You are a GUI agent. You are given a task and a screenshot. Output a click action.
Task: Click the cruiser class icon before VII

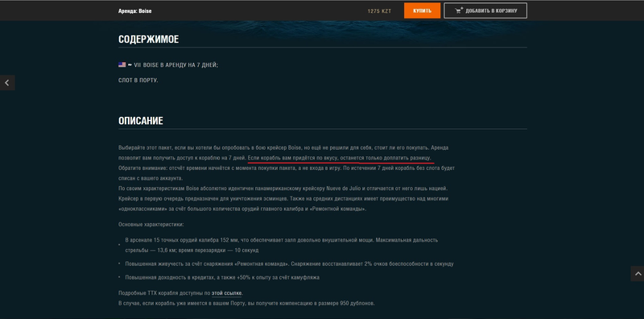click(130, 64)
